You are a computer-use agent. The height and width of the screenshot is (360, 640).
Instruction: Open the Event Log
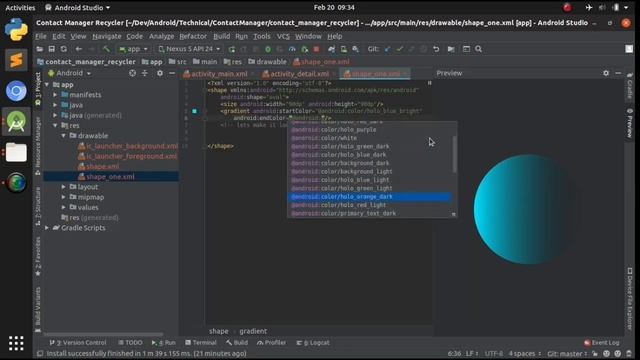[602, 343]
